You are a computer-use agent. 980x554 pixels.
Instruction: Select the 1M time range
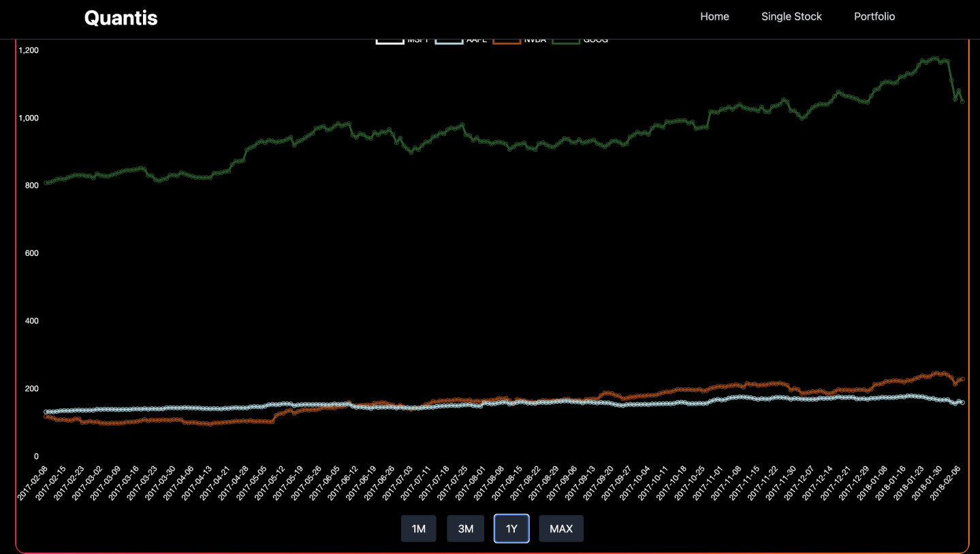coord(418,529)
